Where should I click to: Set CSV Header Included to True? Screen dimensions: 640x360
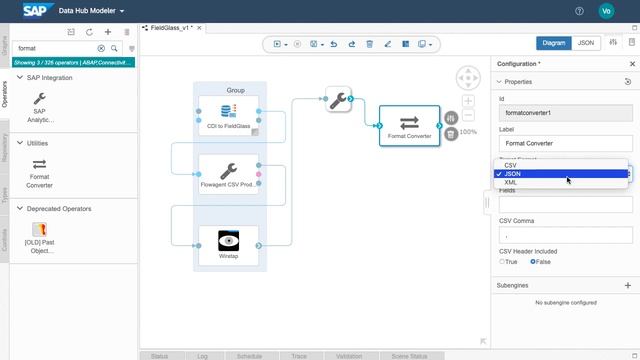(x=502, y=262)
